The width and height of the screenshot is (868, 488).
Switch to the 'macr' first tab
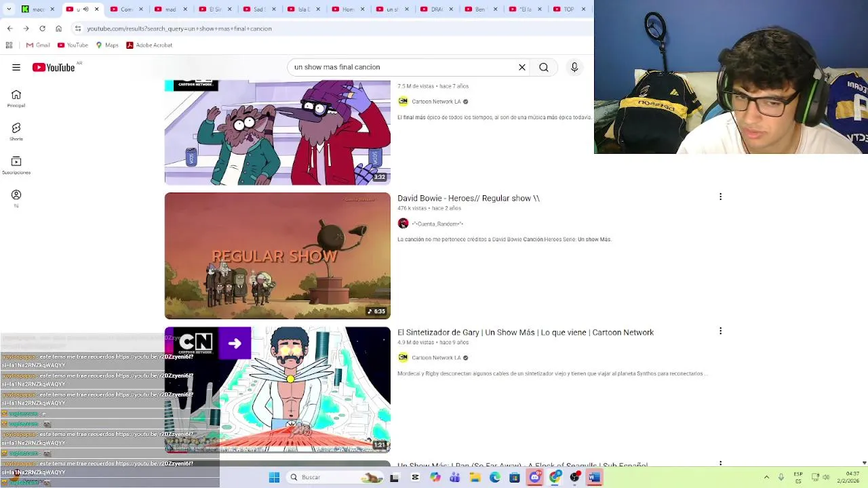[x=37, y=9]
